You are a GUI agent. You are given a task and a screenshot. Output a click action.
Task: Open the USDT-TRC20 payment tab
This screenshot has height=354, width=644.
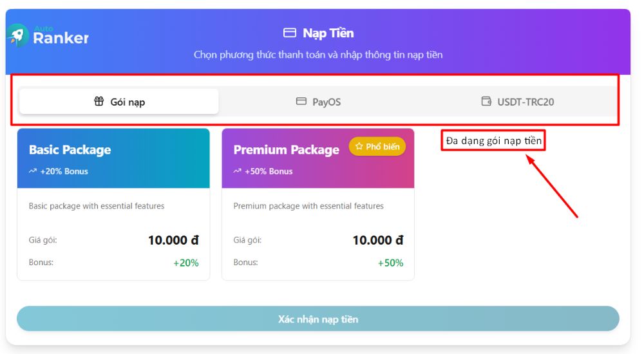point(518,102)
